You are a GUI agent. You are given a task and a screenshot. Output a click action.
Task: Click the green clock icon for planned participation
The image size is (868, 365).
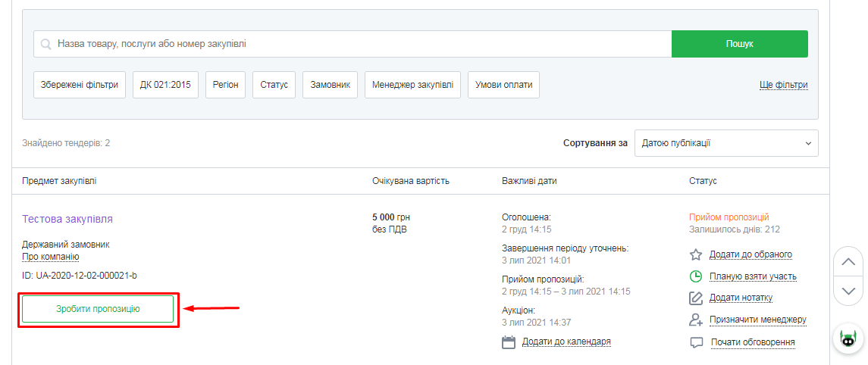[x=696, y=276]
